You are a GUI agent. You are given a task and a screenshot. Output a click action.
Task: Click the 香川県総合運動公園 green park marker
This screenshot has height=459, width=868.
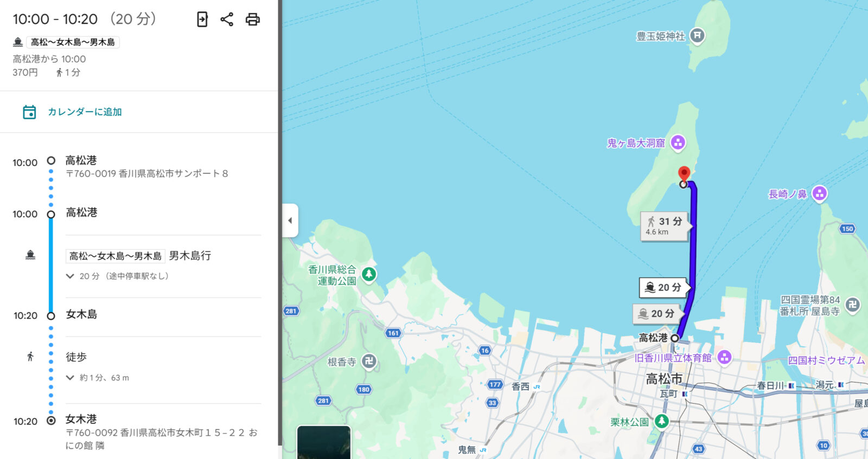[x=369, y=274]
